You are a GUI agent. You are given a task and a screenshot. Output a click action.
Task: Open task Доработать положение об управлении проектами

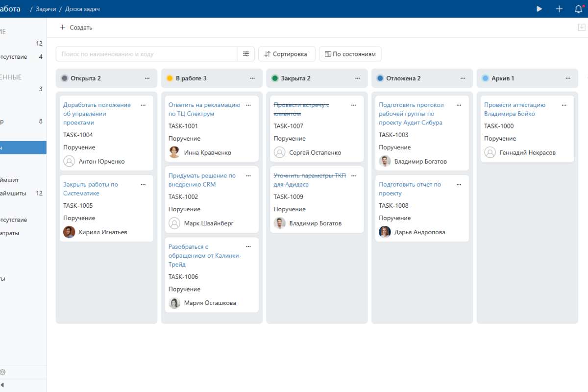point(97,114)
